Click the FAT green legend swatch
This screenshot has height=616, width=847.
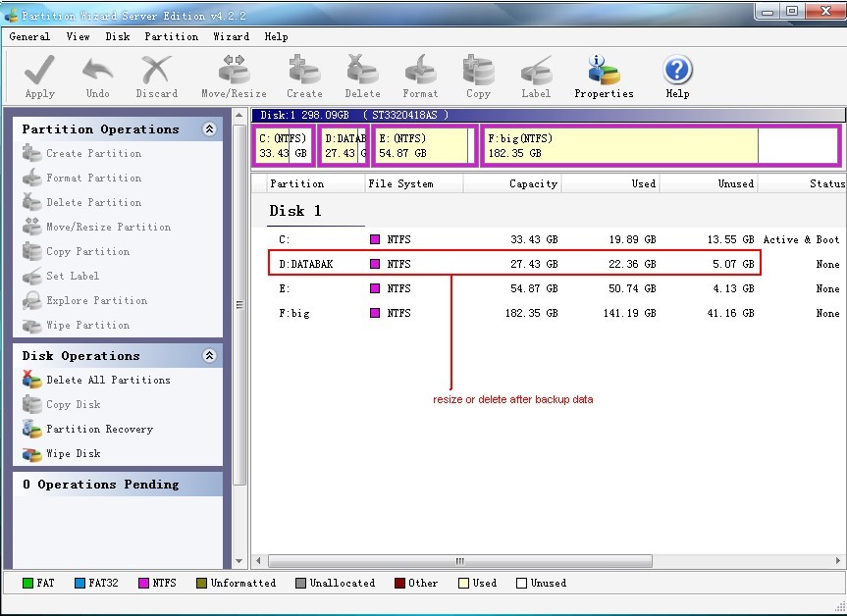point(28,583)
